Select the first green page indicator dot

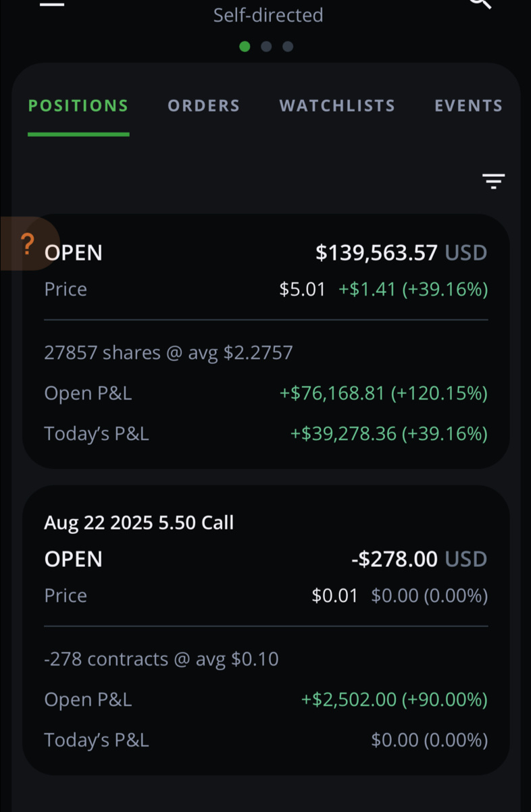245,47
